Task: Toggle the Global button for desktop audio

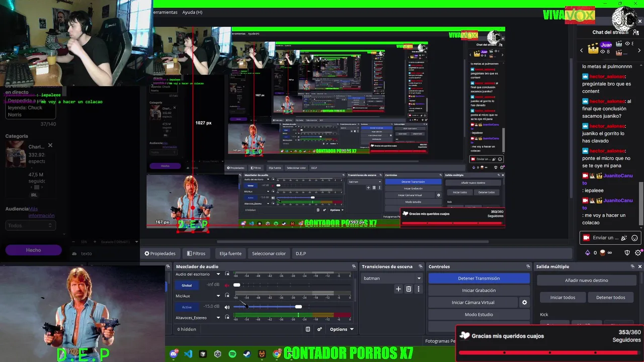Action: (x=187, y=285)
